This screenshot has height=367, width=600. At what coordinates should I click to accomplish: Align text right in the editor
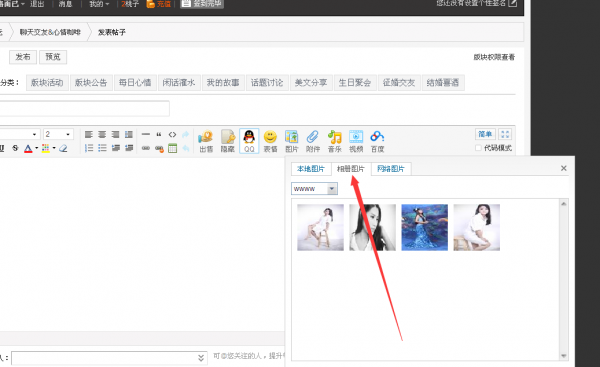(x=116, y=134)
